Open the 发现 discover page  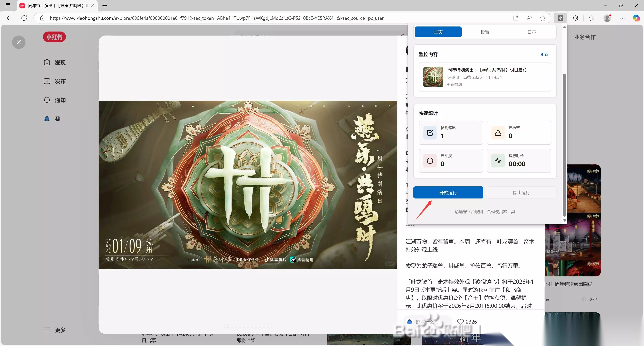tap(55, 63)
